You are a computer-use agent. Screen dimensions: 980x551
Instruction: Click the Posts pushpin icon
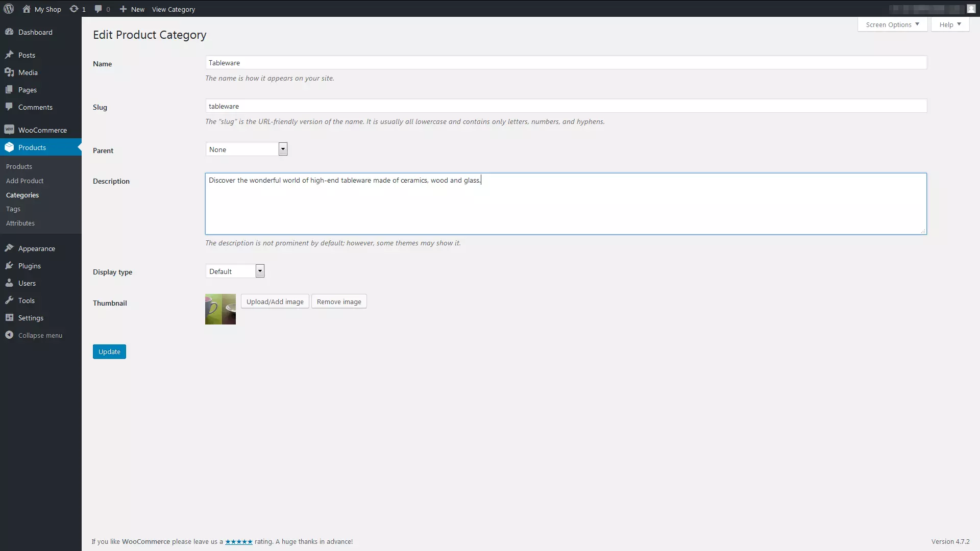9,55
